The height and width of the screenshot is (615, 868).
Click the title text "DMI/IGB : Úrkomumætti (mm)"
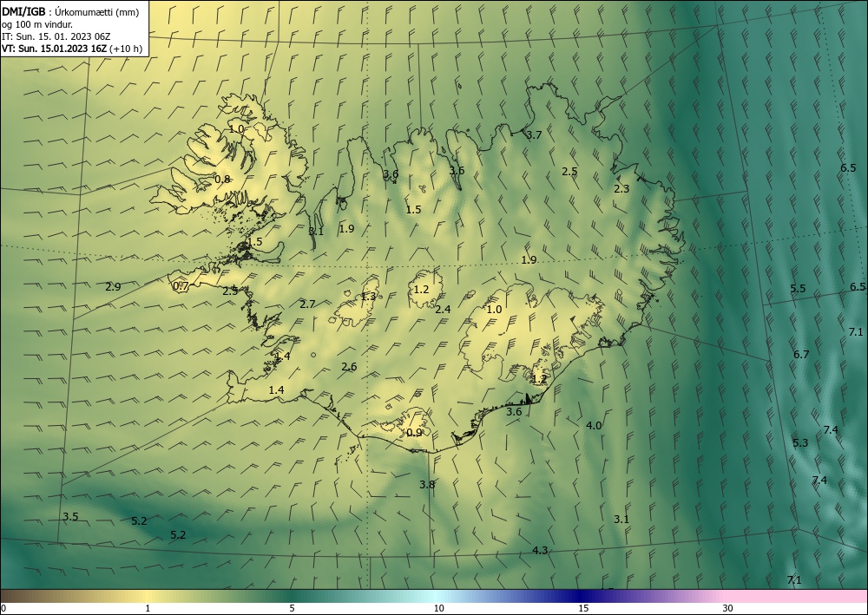click(x=70, y=11)
